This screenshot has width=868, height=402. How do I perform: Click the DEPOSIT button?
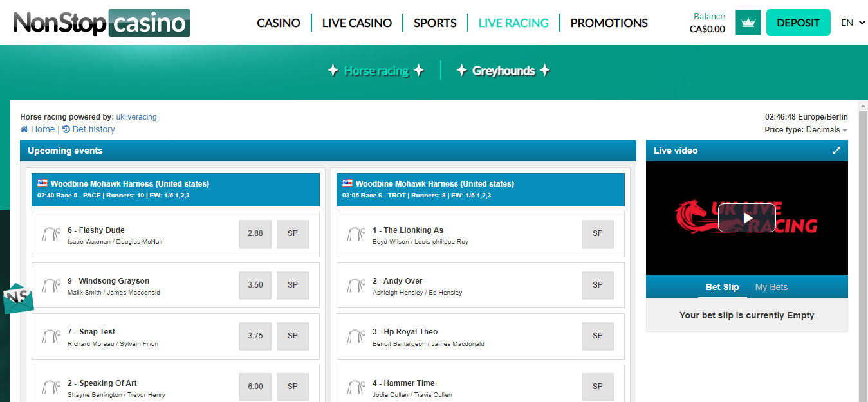799,23
